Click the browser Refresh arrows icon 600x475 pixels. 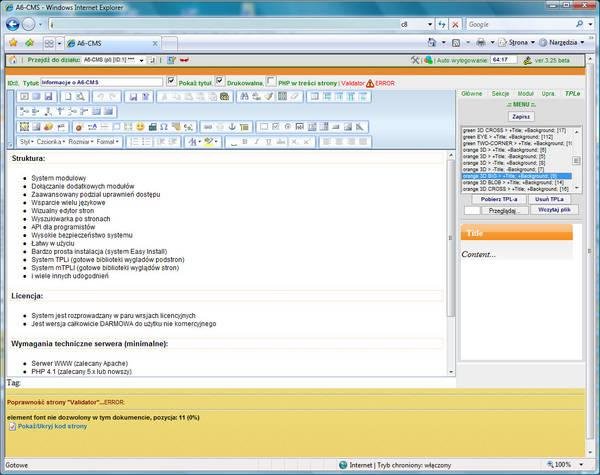[442, 24]
